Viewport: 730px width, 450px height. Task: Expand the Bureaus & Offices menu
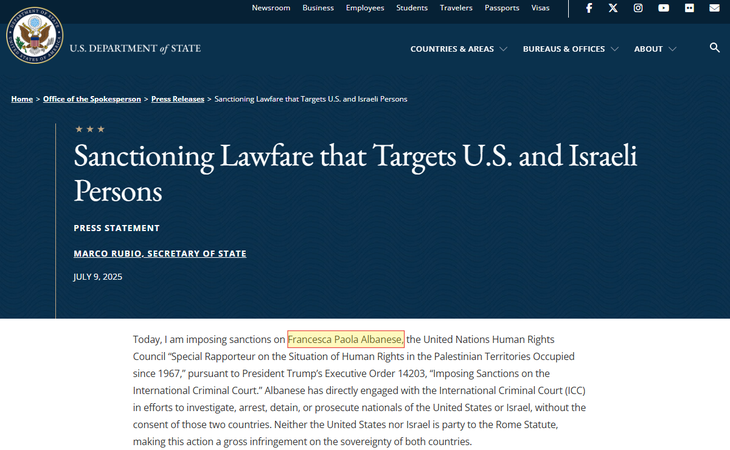pos(570,49)
